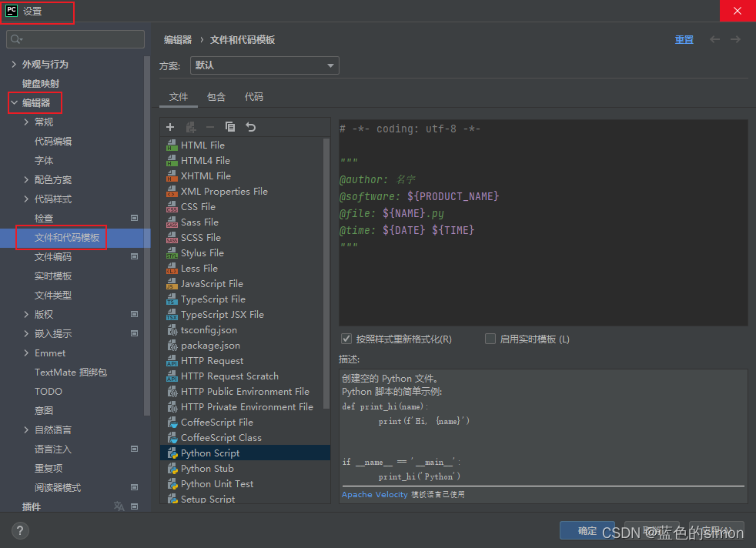Click the settings search field
756x548 pixels.
[75, 39]
